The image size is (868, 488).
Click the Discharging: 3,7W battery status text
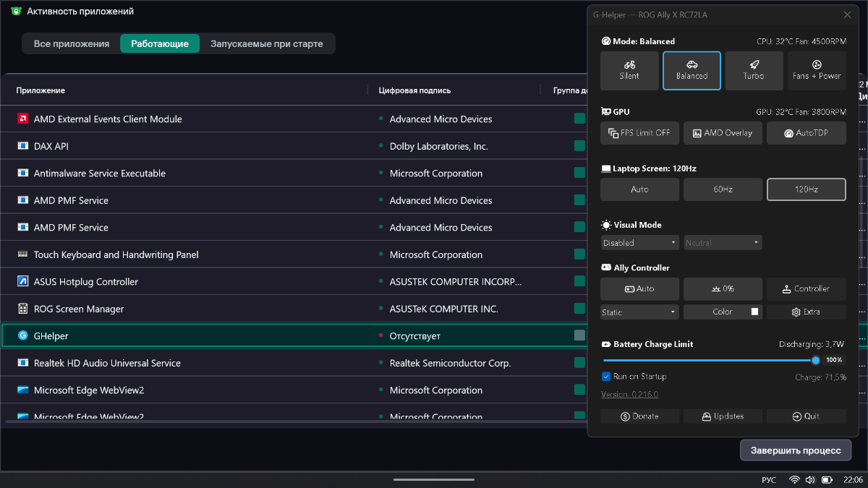(x=812, y=345)
